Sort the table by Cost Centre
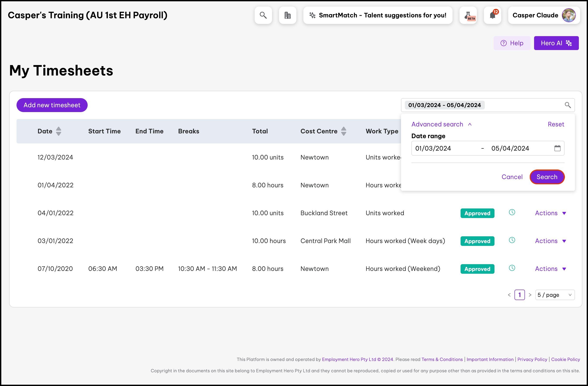The height and width of the screenshot is (386, 588). 343,131
